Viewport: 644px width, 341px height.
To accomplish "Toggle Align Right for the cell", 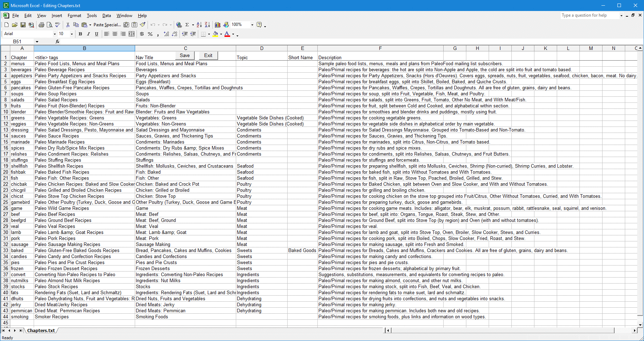I will click(x=123, y=34).
